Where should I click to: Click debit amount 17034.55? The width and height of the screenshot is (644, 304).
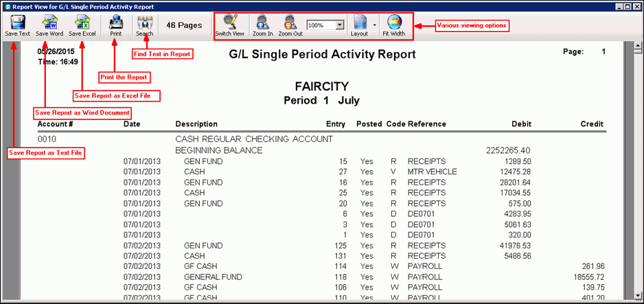pos(514,192)
